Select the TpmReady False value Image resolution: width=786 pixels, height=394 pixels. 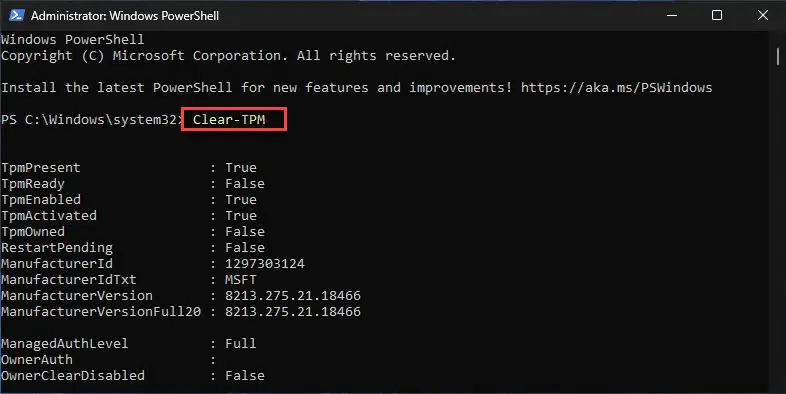[x=245, y=183]
